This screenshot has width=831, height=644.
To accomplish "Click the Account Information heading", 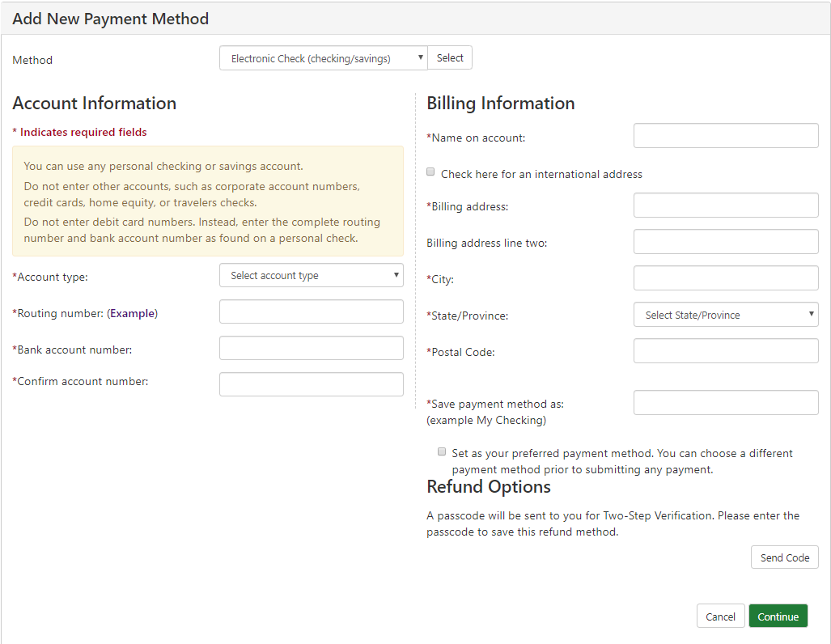I will point(95,103).
